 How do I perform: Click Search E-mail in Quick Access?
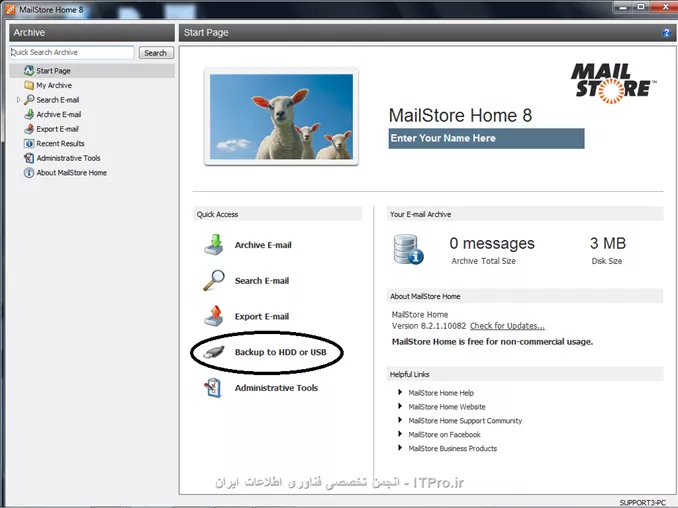click(262, 281)
